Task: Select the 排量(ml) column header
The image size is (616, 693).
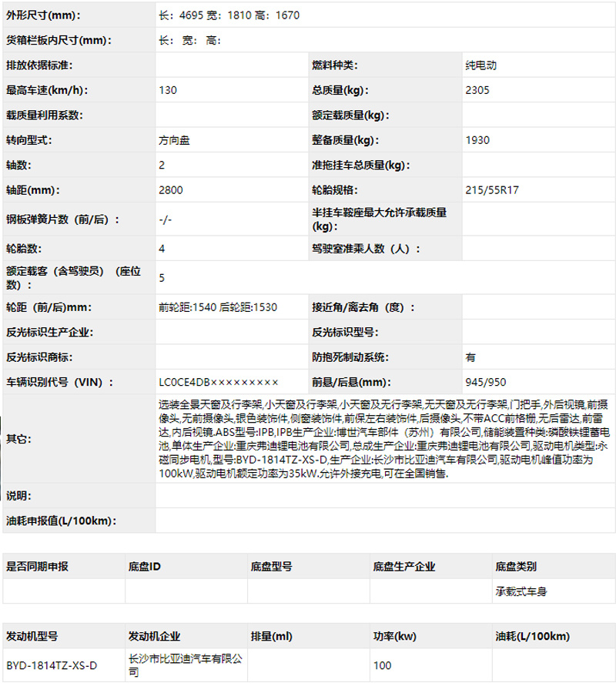Action: coord(271,637)
